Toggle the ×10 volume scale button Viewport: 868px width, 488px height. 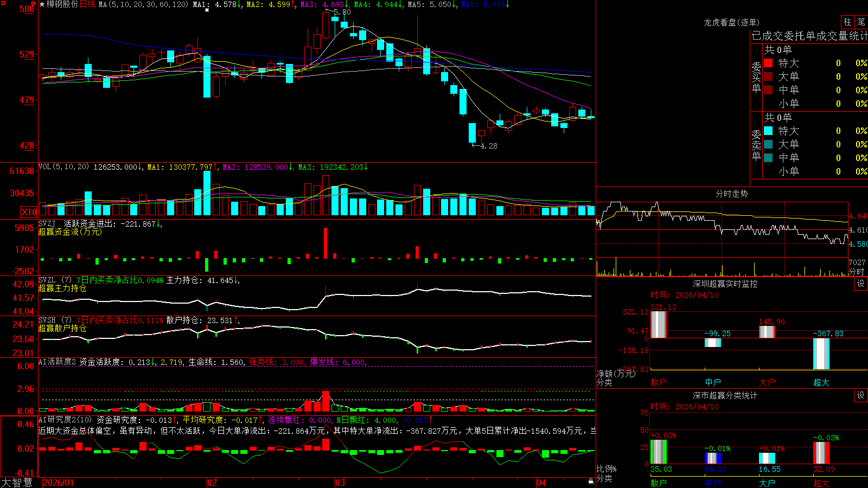coord(29,212)
